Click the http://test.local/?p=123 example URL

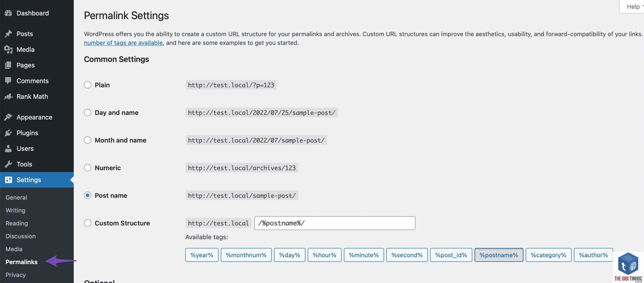(x=231, y=85)
